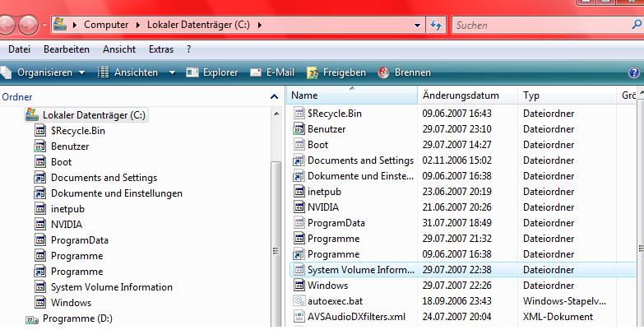
Task: Open the Datei menu
Action: [19, 49]
